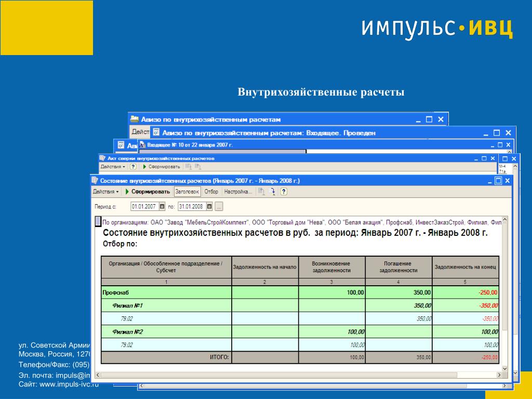This screenshot has width=532, height=399.
Task: Open Настройка... settings
Action: tap(238, 192)
